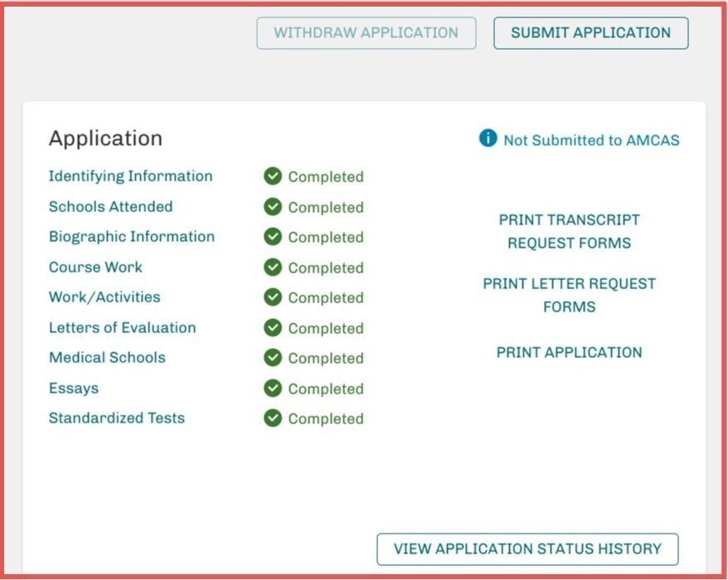Image resolution: width=728 pixels, height=580 pixels.
Task: Click the Completed checkmark for Work/Activities
Action: [x=272, y=297]
